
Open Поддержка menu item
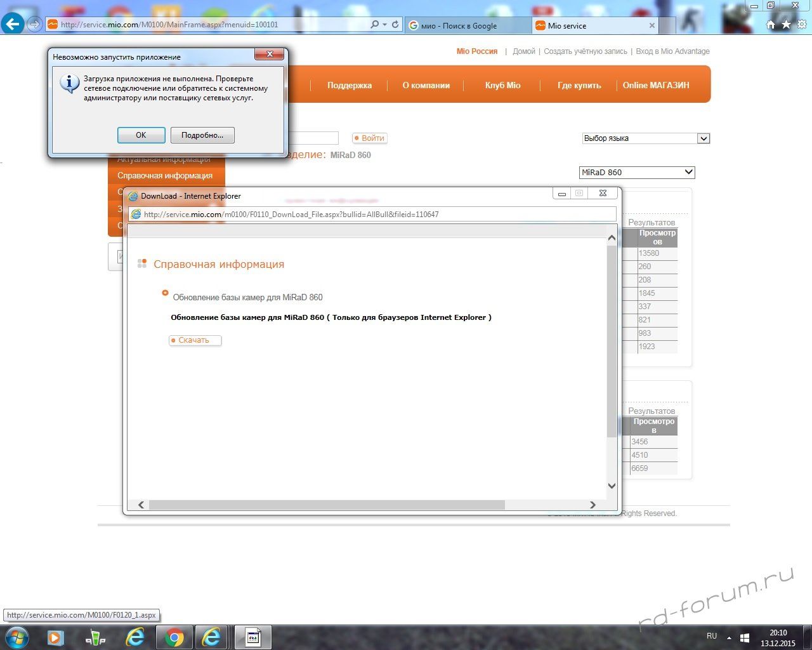tap(350, 85)
